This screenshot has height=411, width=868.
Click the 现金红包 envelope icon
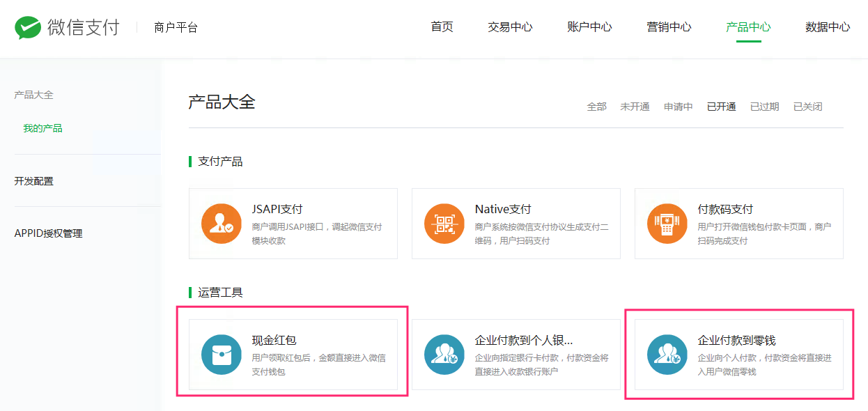pos(222,355)
